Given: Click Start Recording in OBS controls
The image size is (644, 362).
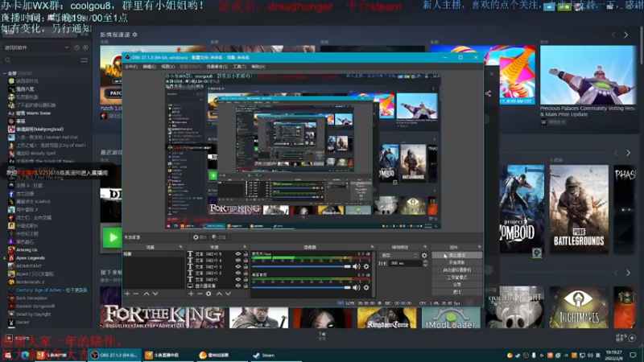Looking at the screenshot, I should point(456,263).
